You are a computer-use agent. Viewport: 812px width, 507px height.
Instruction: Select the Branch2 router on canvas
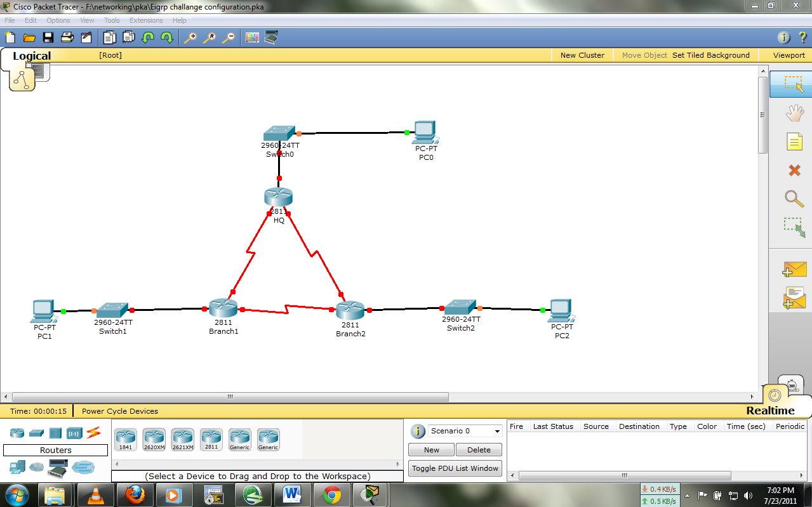(x=350, y=310)
